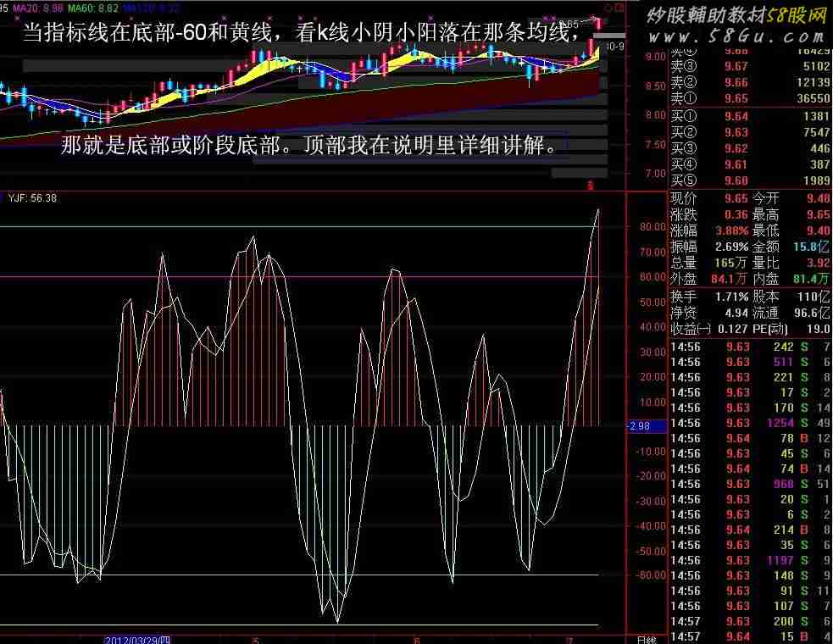
Task: Click the 流通 float value 96.6亿
Action: tap(812, 313)
